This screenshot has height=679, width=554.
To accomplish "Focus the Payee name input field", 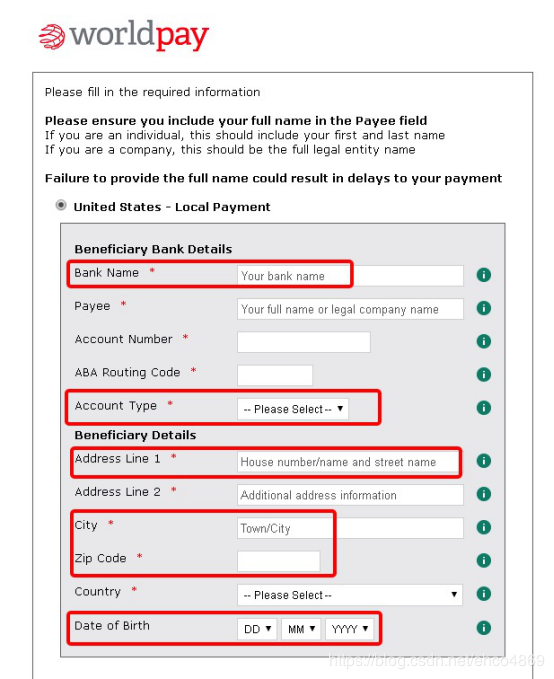I will pos(350,309).
